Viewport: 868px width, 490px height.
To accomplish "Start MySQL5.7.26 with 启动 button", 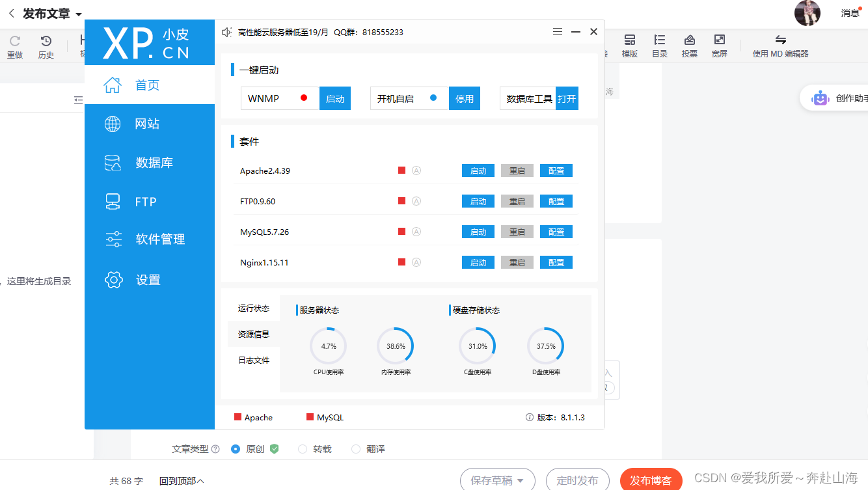I will tap(478, 232).
